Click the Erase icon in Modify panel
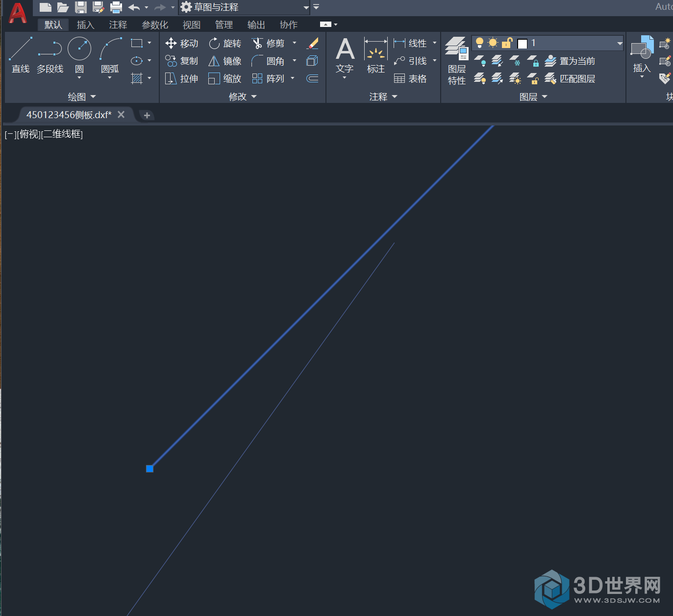Image resolution: width=673 pixels, height=616 pixels. point(313,43)
